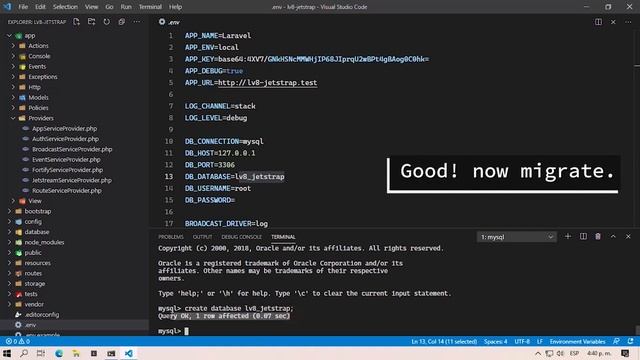Click the New Folder icon in Explorer
The width and height of the screenshot is (640, 360).
tap(91, 22)
